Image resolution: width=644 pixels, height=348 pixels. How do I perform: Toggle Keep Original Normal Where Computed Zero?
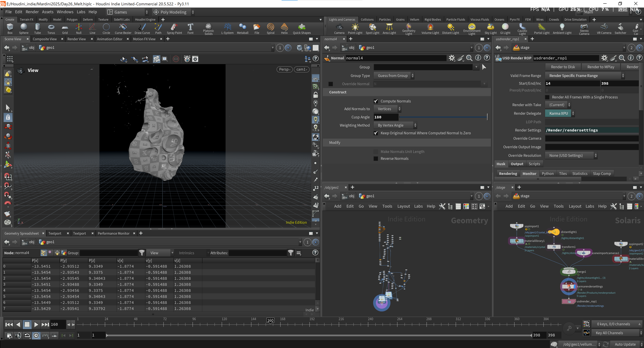point(376,133)
